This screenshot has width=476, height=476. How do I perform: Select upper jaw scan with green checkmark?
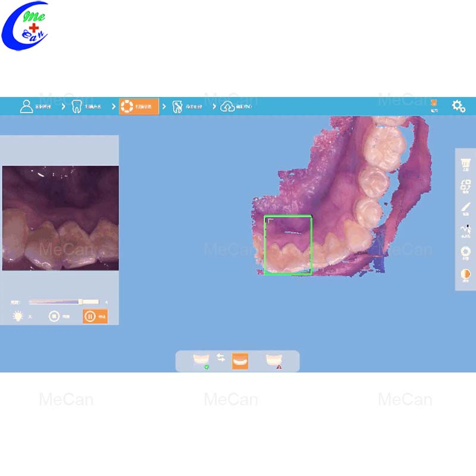coord(201,361)
